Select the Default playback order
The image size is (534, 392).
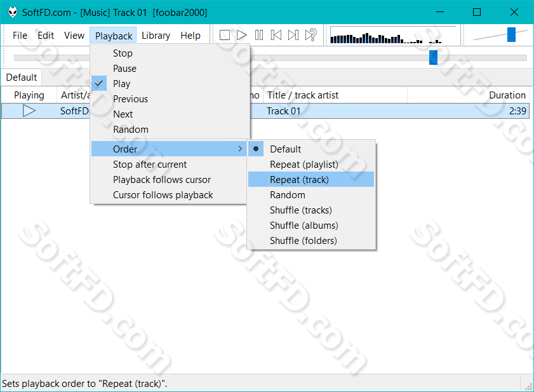pos(311,149)
